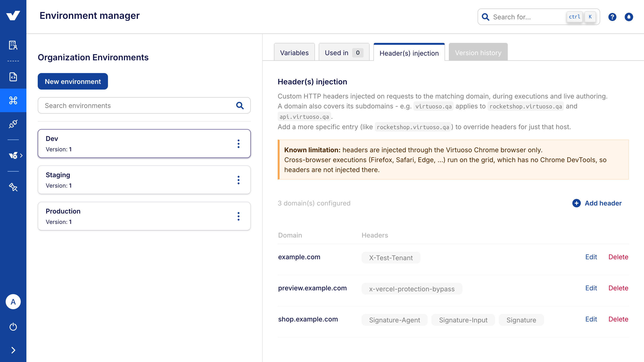The height and width of the screenshot is (362, 644).
Task: Click the New environment button
Action: [x=73, y=81]
